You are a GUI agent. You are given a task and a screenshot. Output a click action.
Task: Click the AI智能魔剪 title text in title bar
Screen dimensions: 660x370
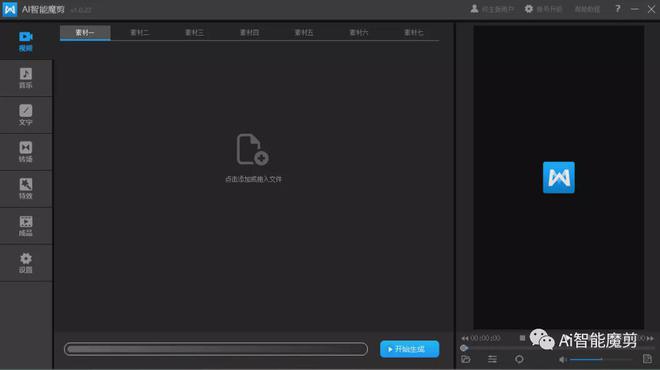[x=43, y=9]
